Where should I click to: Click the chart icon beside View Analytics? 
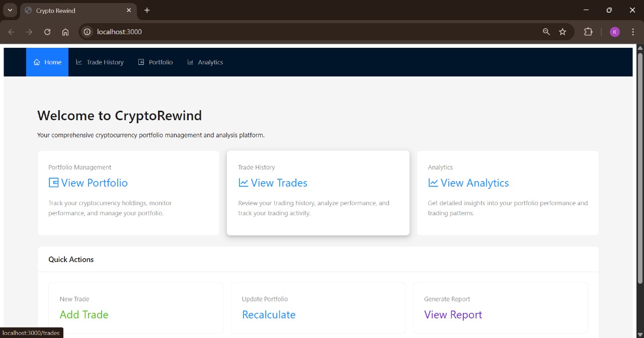(x=433, y=183)
